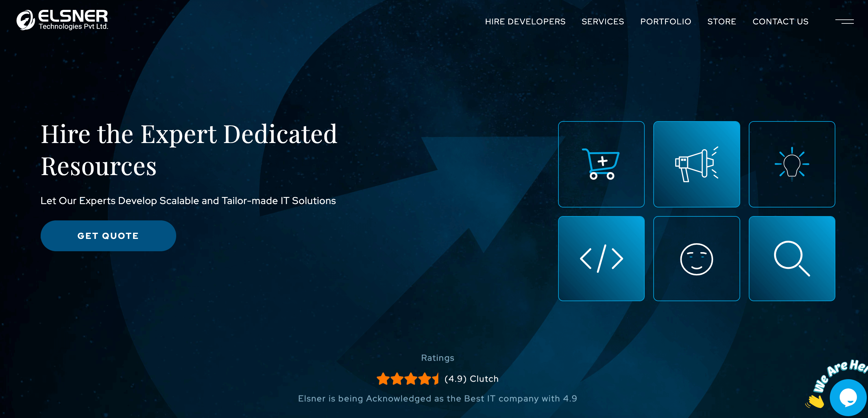
Task: Click the GET QUOTE button
Action: [x=108, y=235]
